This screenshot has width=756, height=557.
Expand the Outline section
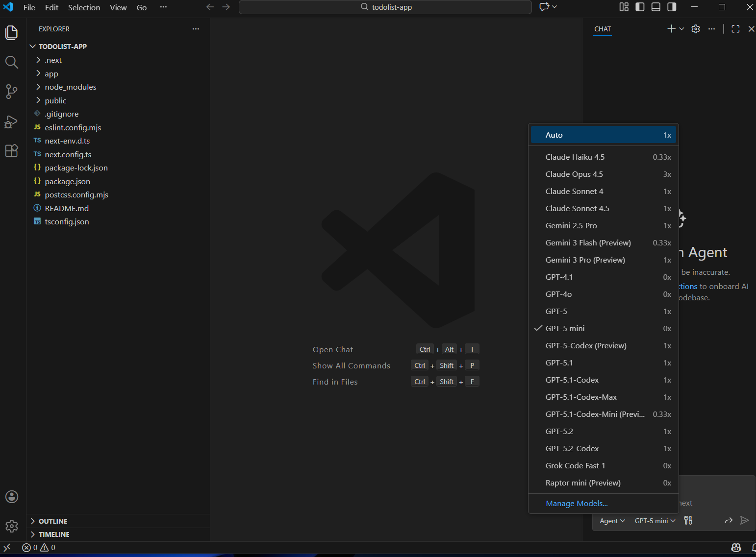tap(118, 521)
